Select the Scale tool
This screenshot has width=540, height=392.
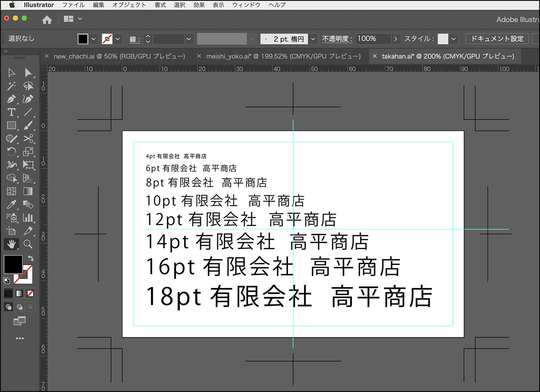[x=28, y=152]
